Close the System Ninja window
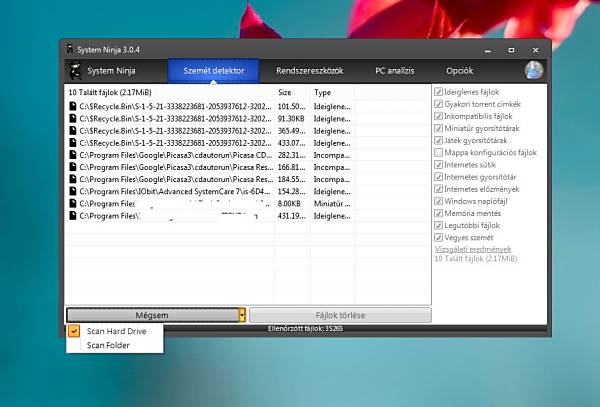Screen dimensions: 600x407 tap(536, 50)
